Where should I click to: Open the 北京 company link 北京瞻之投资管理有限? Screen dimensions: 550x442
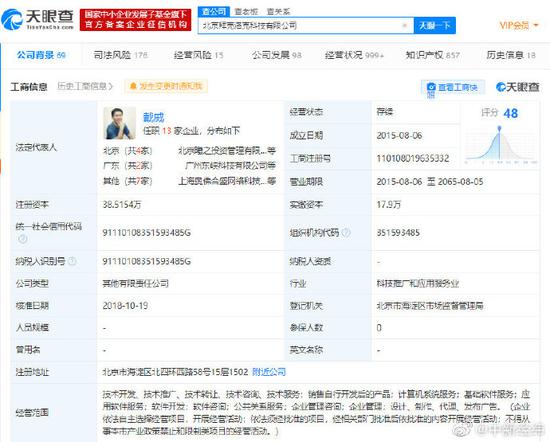[227, 150]
